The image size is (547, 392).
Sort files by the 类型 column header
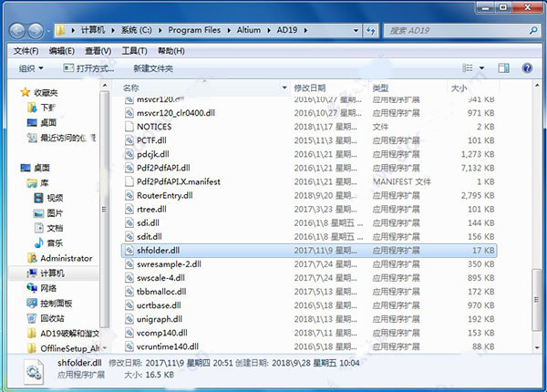(x=380, y=88)
